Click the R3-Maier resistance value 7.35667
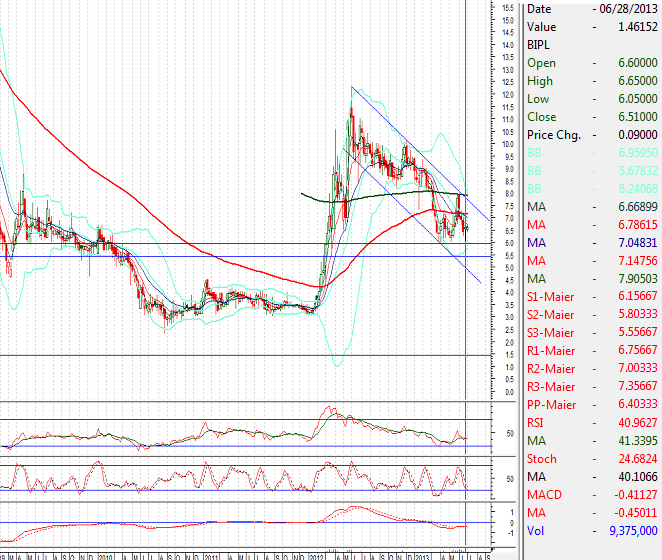 pyautogui.click(x=636, y=387)
